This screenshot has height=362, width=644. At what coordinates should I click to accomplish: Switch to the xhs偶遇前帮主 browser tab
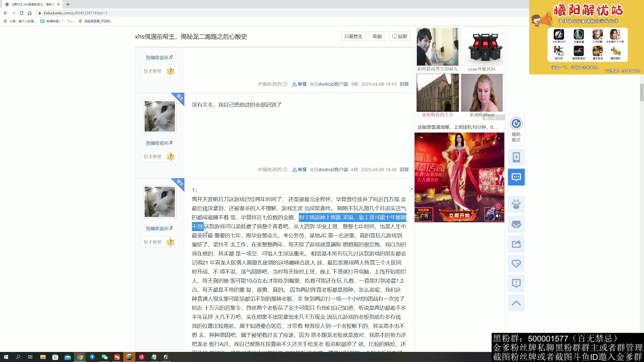click(x=32, y=4)
